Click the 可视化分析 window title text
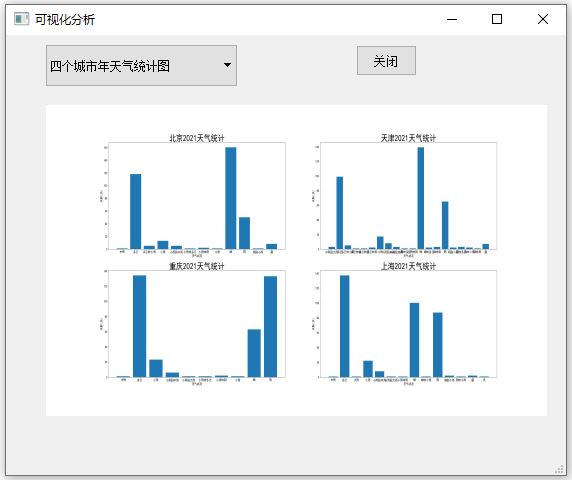This screenshot has height=480, width=572. (65, 19)
